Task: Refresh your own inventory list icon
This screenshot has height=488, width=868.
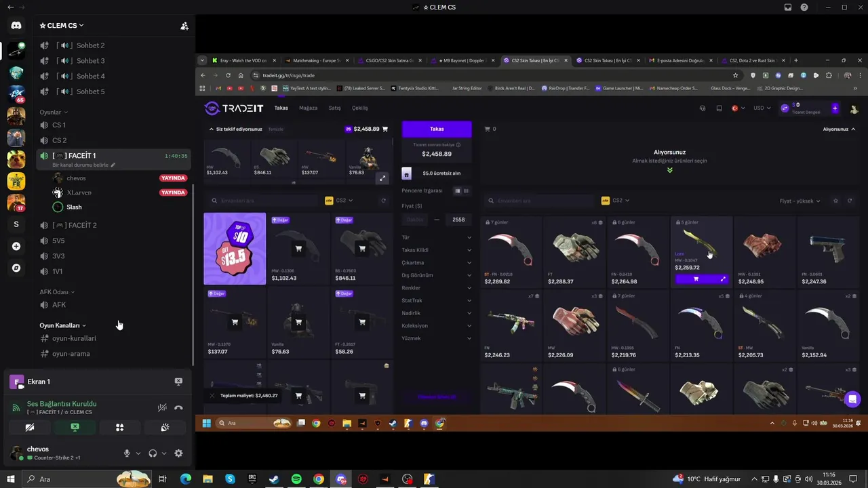Action: coord(383,201)
